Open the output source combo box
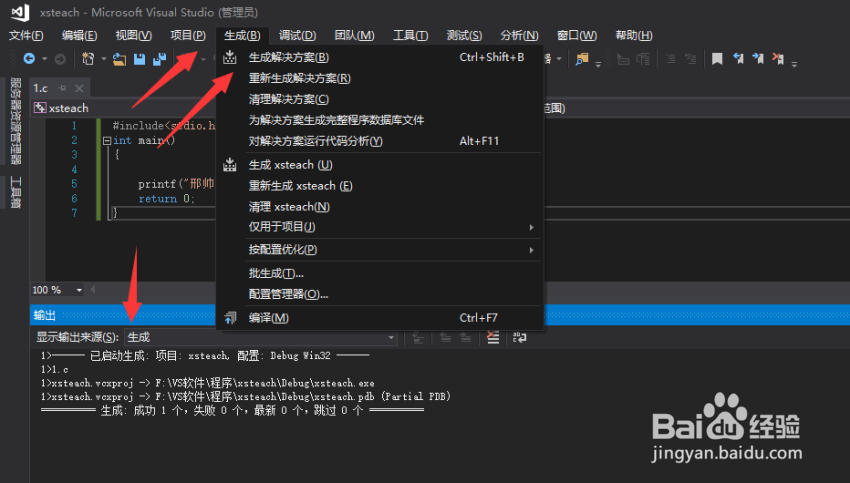The height and width of the screenshot is (483, 850). [261, 337]
